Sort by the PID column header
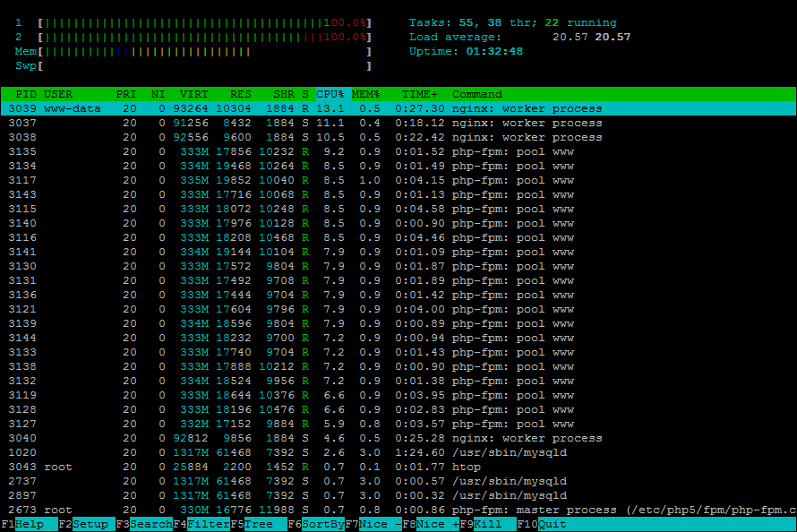797x532 pixels. [x=26, y=95]
